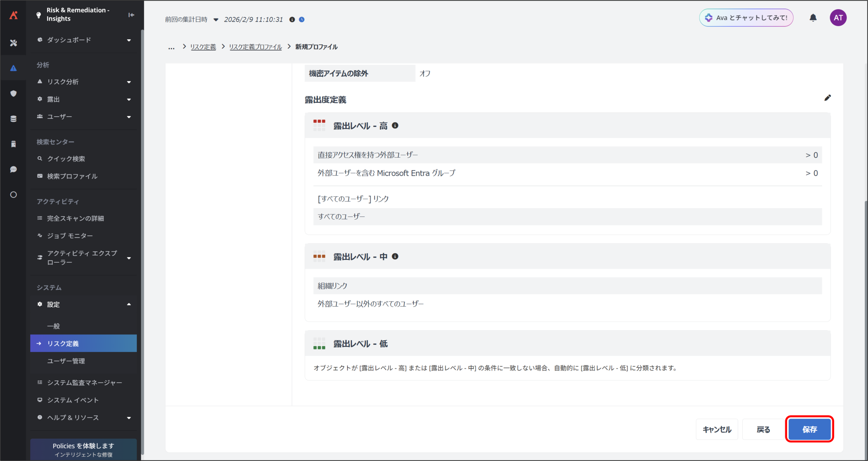Collapse the 設定 section

coord(129,304)
